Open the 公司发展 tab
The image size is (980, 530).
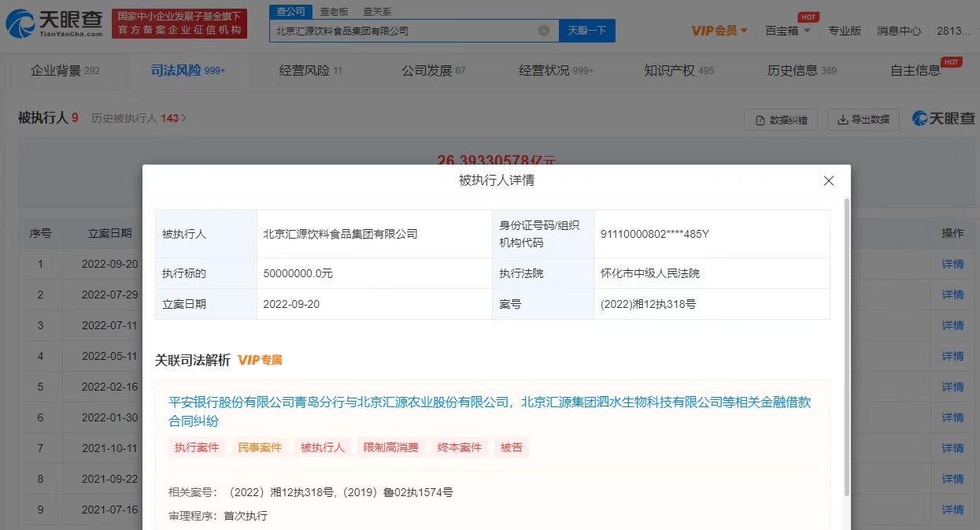tap(434, 71)
